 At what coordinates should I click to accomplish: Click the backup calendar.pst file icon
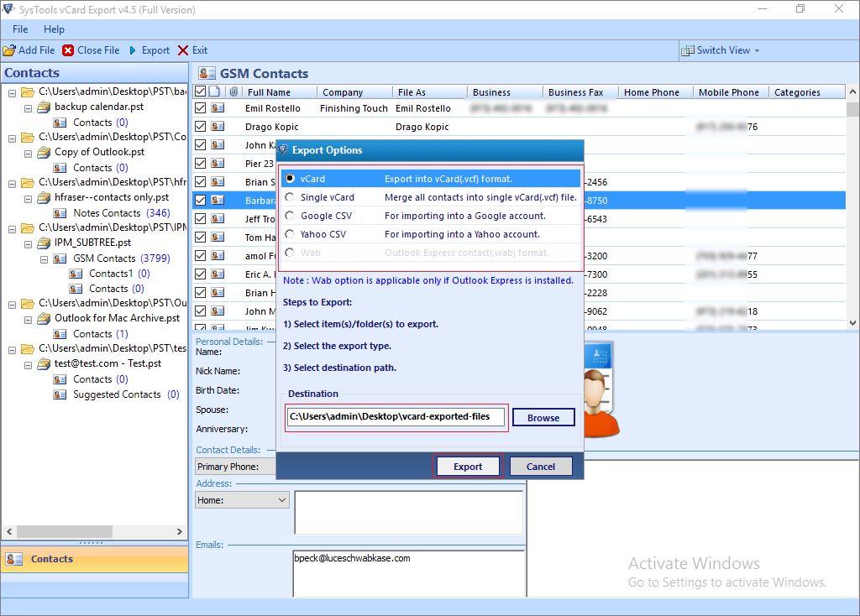click(44, 107)
